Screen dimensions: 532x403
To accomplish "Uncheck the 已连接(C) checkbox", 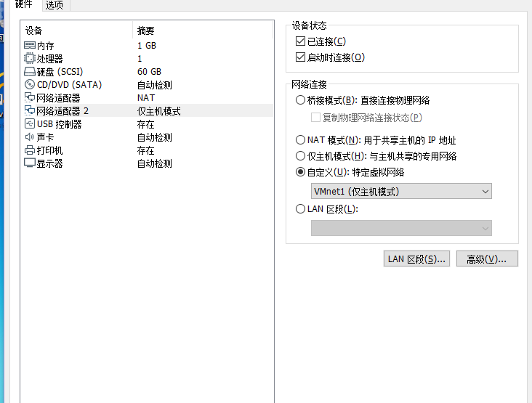I will (300, 41).
